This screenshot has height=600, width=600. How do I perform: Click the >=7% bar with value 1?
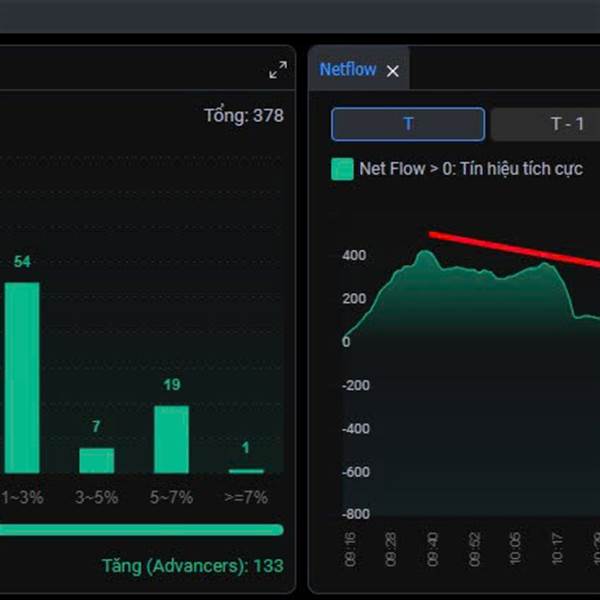coord(246,471)
